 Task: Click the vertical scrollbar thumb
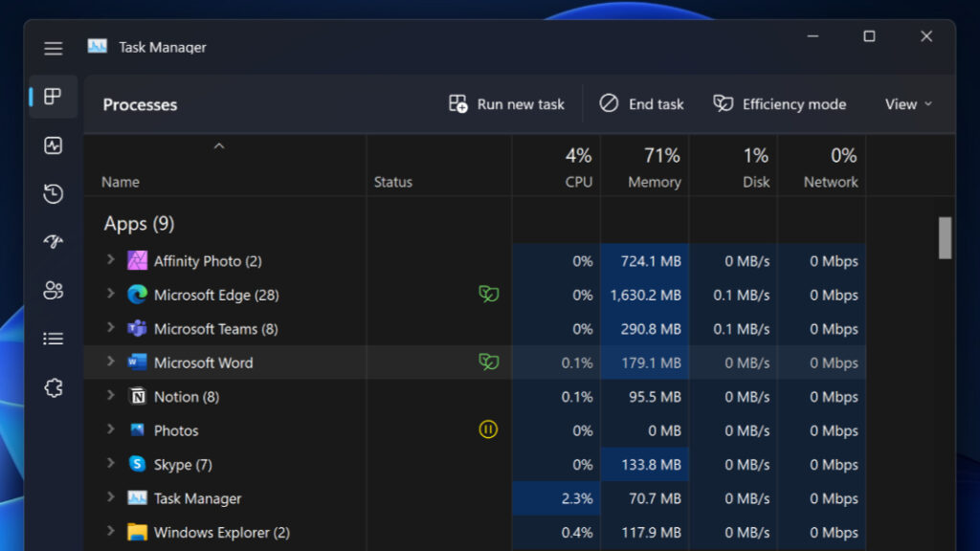click(x=945, y=237)
